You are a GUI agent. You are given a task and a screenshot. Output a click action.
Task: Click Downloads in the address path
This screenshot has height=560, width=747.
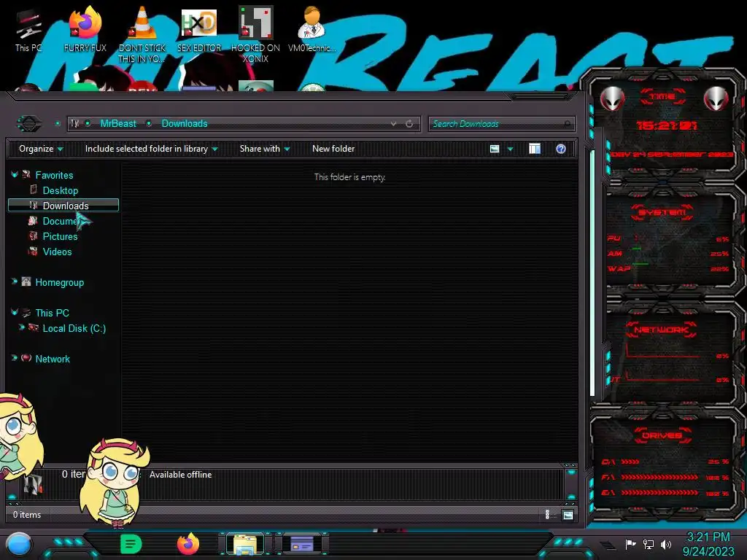click(x=185, y=124)
